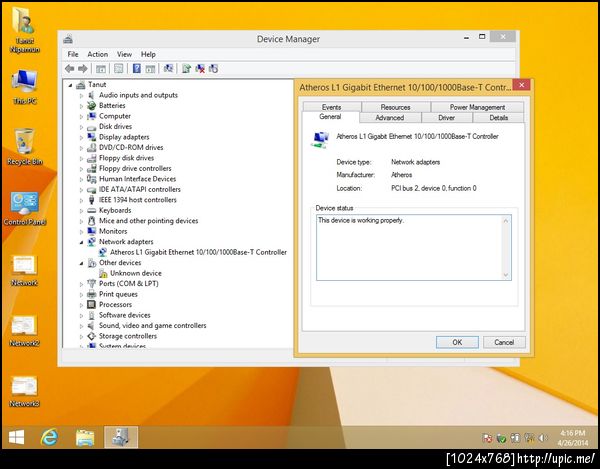Expand Sound, video and game controllers
The image size is (600, 469).
(81, 326)
